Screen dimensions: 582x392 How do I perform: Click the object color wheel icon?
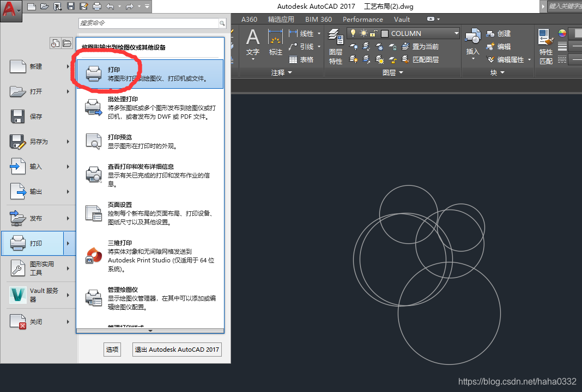(x=562, y=33)
